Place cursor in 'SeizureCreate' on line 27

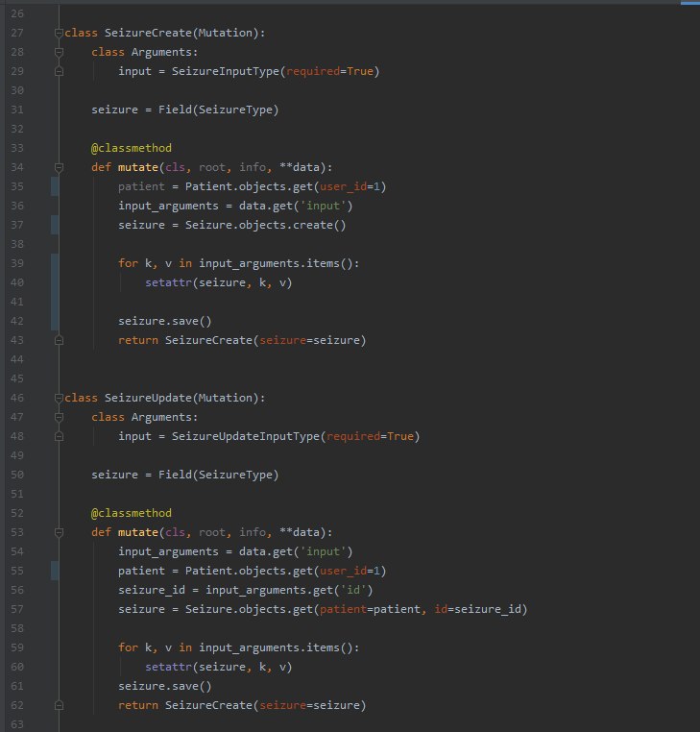148,33
